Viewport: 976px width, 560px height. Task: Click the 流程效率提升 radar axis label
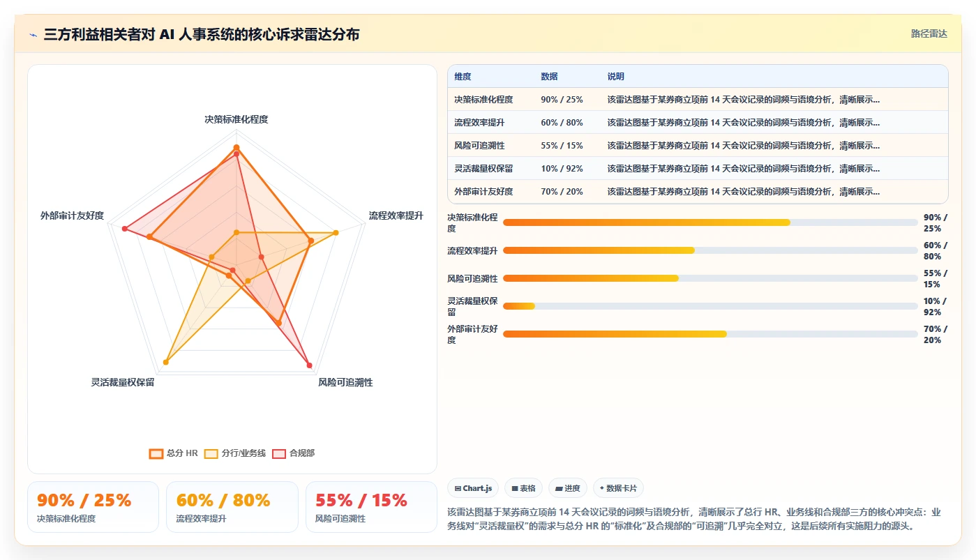tap(396, 215)
